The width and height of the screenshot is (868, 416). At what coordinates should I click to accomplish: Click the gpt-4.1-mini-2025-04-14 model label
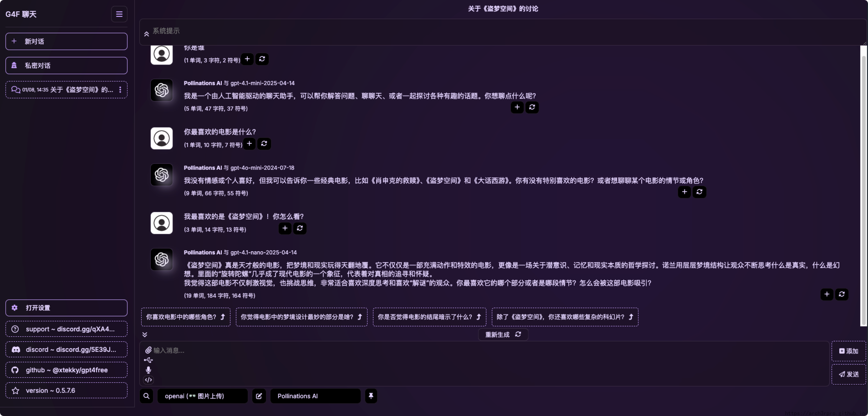(262, 83)
